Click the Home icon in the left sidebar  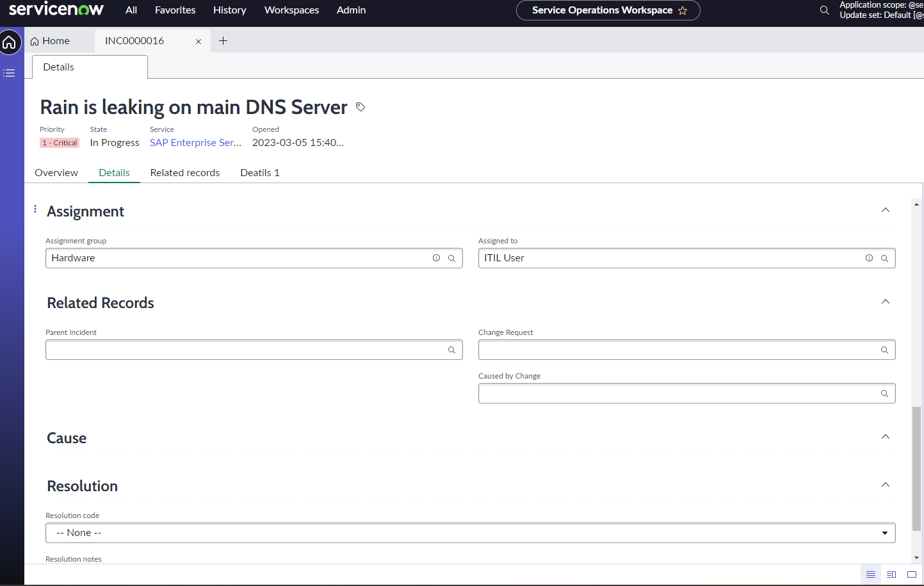tap(10, 42)
